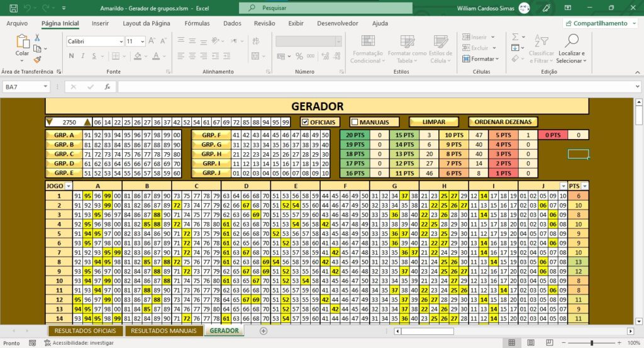Open the Calibri font name dropdown
The height and width of the screenshot is (348, 644).
point(121,42)
